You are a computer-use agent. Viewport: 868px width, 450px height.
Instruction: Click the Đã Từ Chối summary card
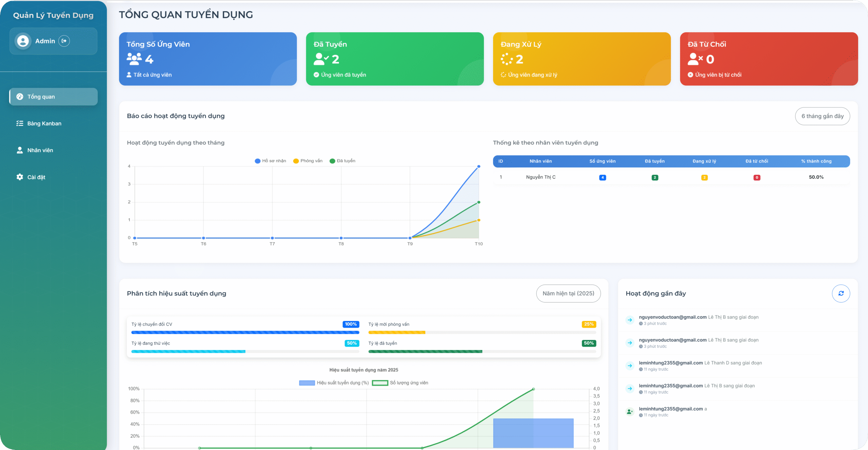[x=769, y=59]
